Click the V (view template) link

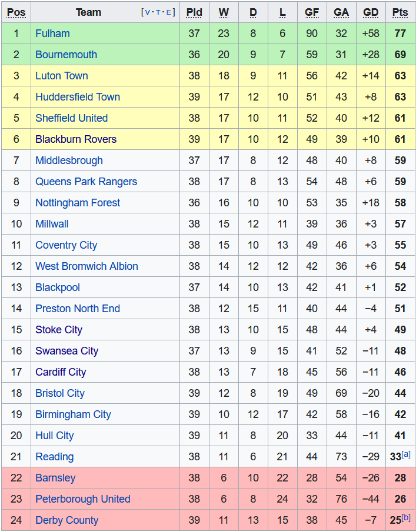click(147, 12)
